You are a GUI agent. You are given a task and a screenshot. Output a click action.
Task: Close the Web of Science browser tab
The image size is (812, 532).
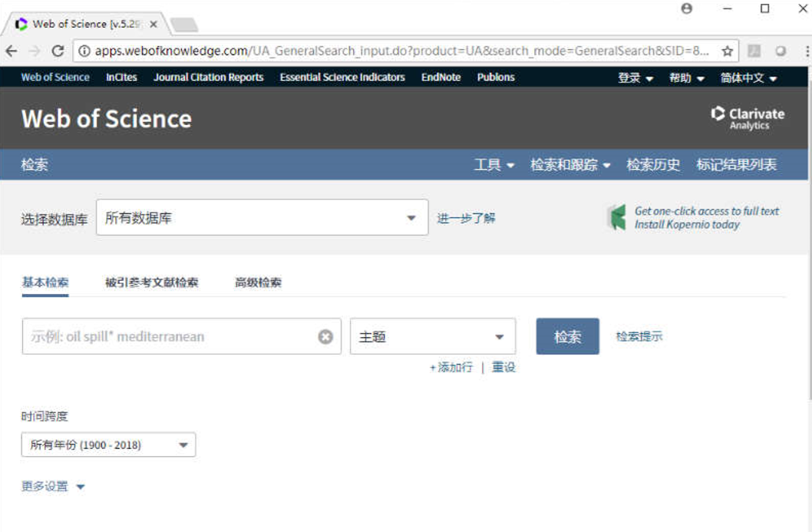pyautogui.click(x=153, y=24)
